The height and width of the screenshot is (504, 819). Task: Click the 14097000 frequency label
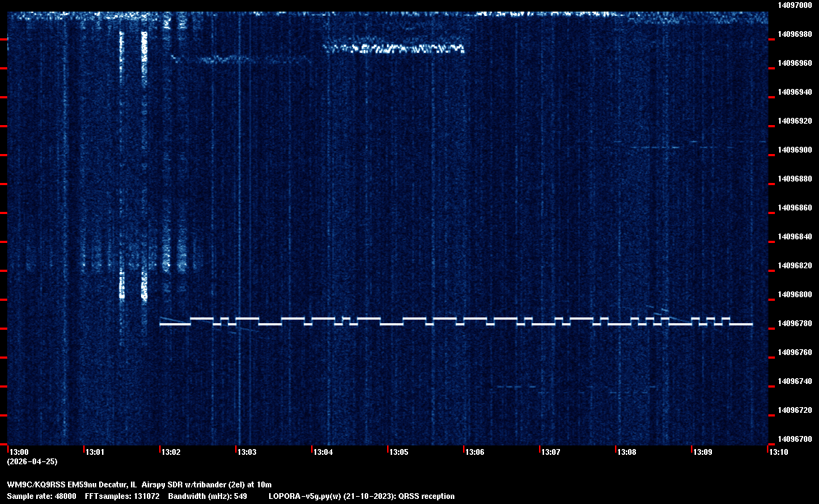click(794, 5)
